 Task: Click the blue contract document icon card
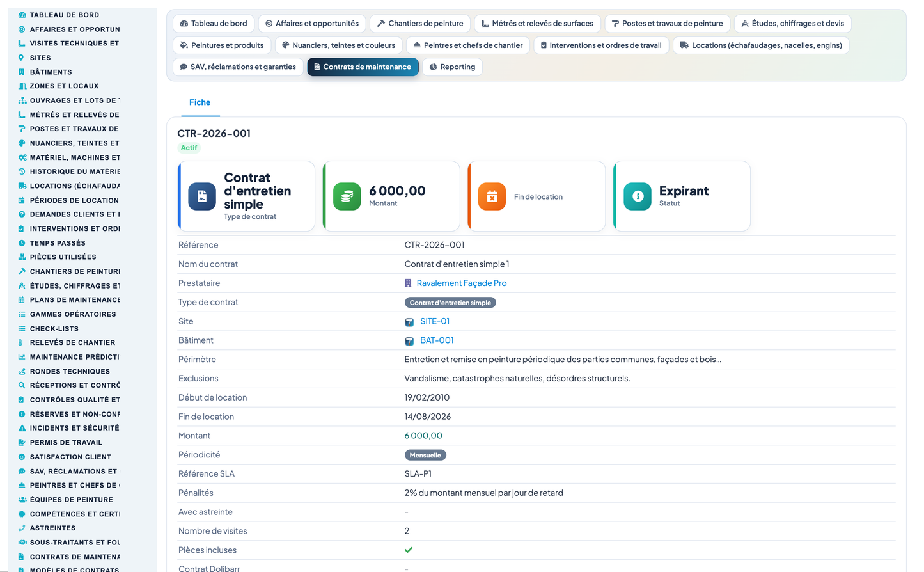(x=202, y=196)
